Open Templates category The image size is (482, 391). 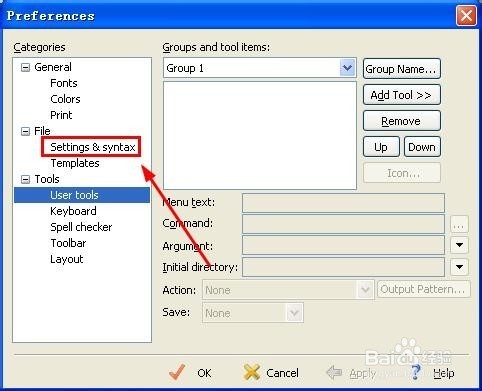[75, 163]
